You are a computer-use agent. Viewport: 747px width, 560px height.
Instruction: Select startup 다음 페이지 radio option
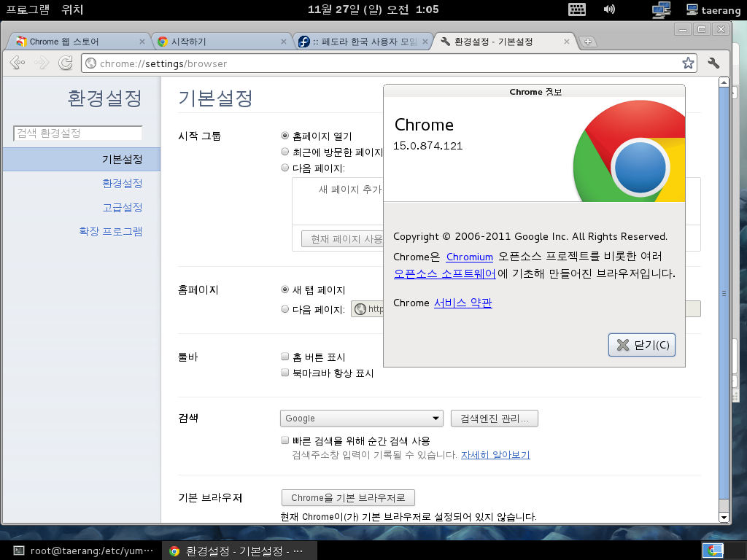pos(285,168)
